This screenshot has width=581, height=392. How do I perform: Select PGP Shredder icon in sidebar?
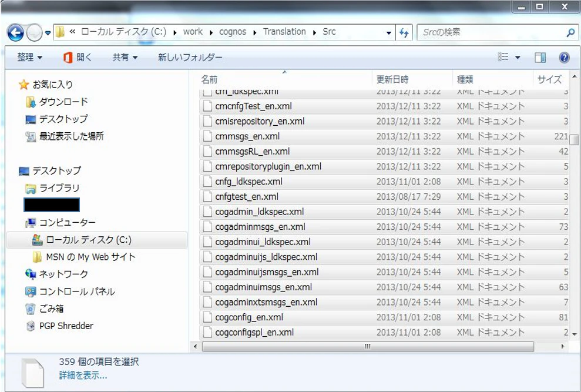(31, 326)
